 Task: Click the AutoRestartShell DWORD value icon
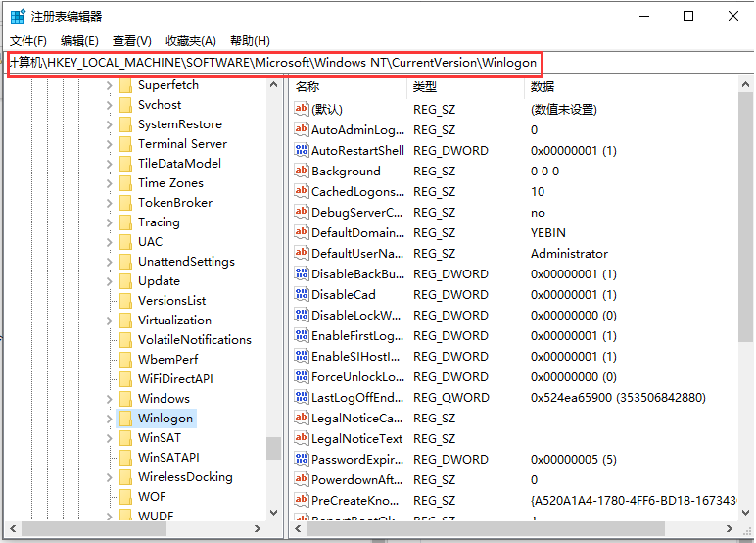point(302,151)
